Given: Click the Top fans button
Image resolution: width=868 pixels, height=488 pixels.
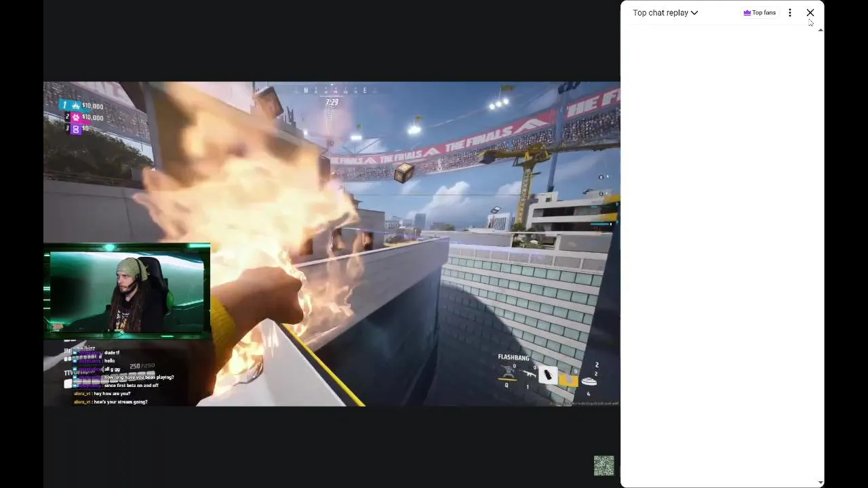Looking at the screenshot, I should 759,13.
